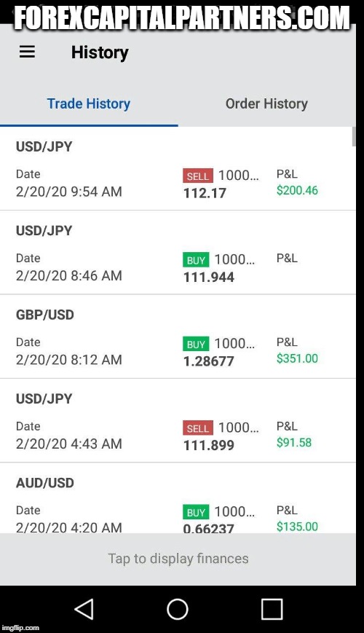The image size is (364, 633).
Task: Click the scrollbar thumb on the trade list
Action: [x=354, y=136]
